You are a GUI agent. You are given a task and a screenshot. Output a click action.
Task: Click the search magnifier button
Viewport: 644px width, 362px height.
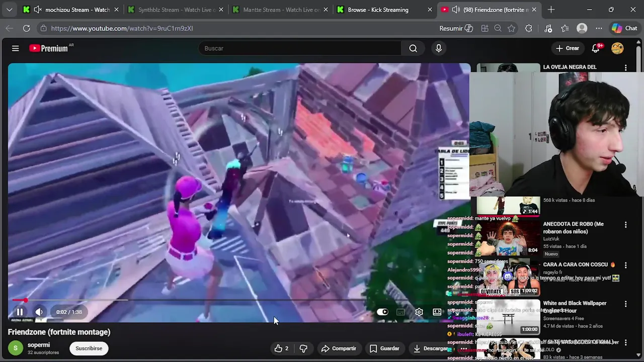[413, 48]
